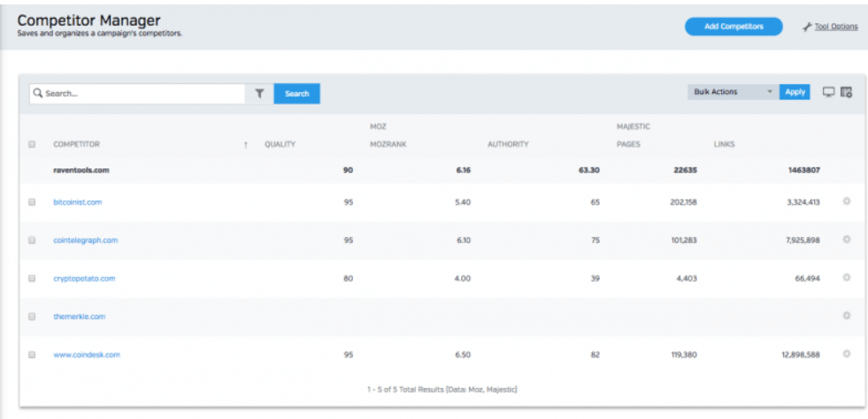Select the 202,158 pages value
The height and width of the screenshot is (419, 868).
[x=684, y=202]
